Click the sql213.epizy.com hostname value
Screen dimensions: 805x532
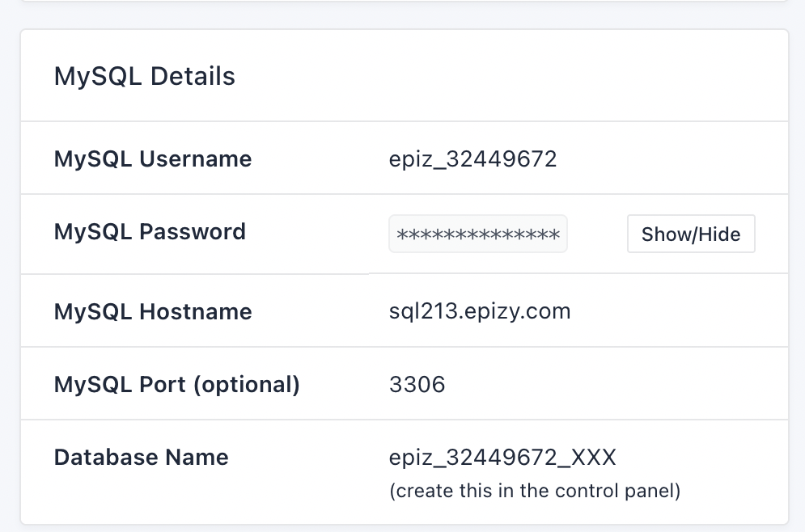click(480, 311)
